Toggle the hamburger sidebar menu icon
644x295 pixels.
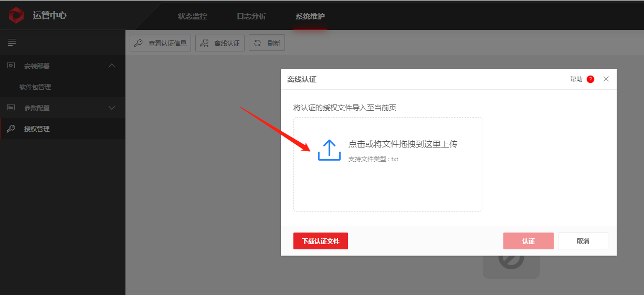[12, 42]
